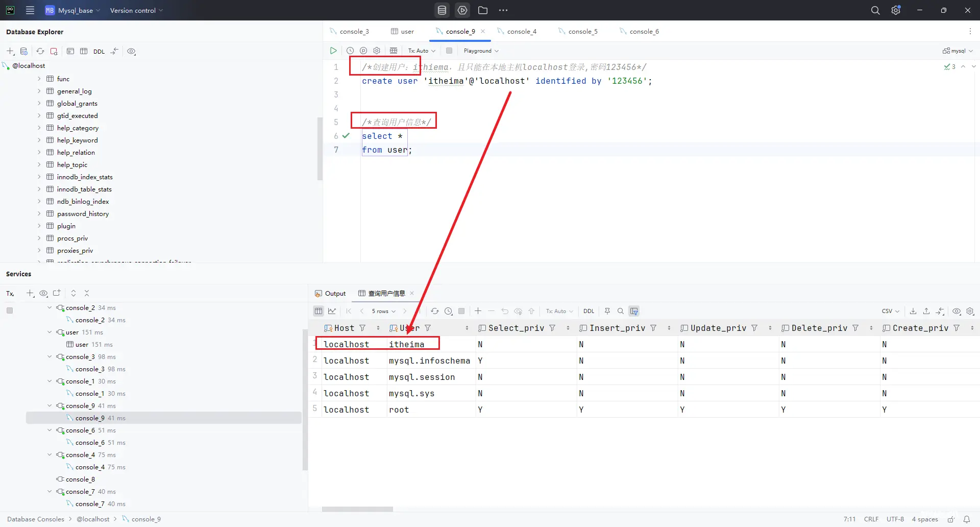Open Mysql_base project dropdown

click(72, 10)
